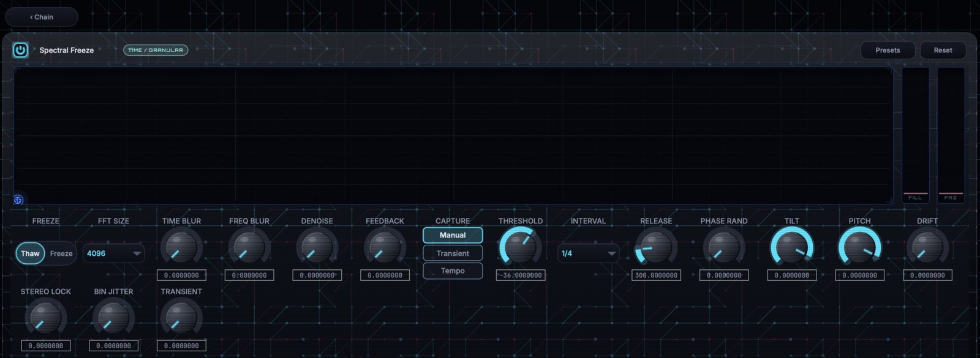Click the Release knob
Image resolution: width=980 pixels, height=358 pixels.
(x=656, y=248)
